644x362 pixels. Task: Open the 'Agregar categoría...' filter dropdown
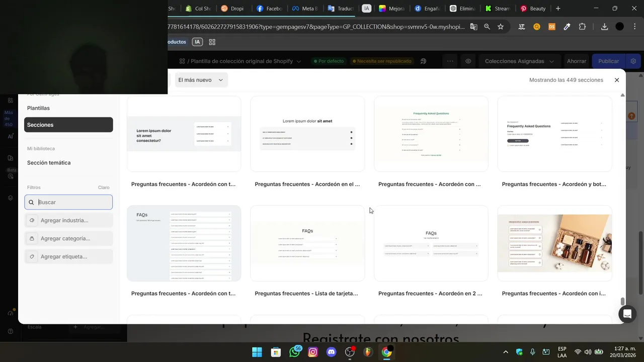tap(68, 238)
